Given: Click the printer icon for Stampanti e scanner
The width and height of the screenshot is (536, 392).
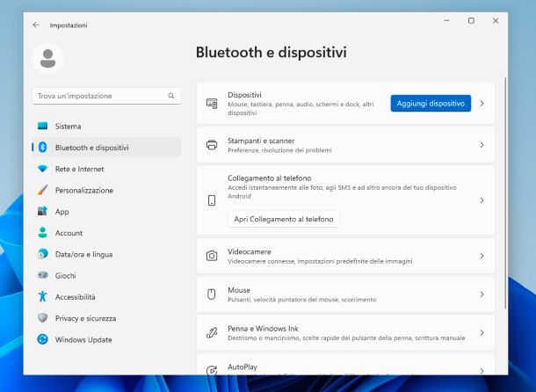Looking at the screenshot, I should 212,145.
